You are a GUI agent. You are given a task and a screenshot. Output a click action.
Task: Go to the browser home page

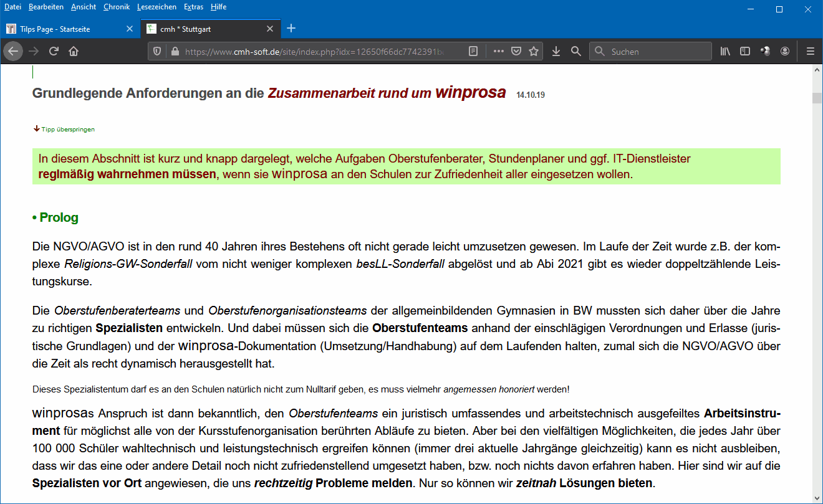(74, 51)
